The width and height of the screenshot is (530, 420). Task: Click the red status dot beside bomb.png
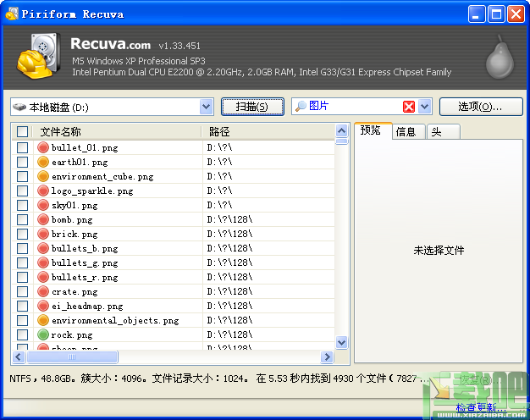point(43,219)
